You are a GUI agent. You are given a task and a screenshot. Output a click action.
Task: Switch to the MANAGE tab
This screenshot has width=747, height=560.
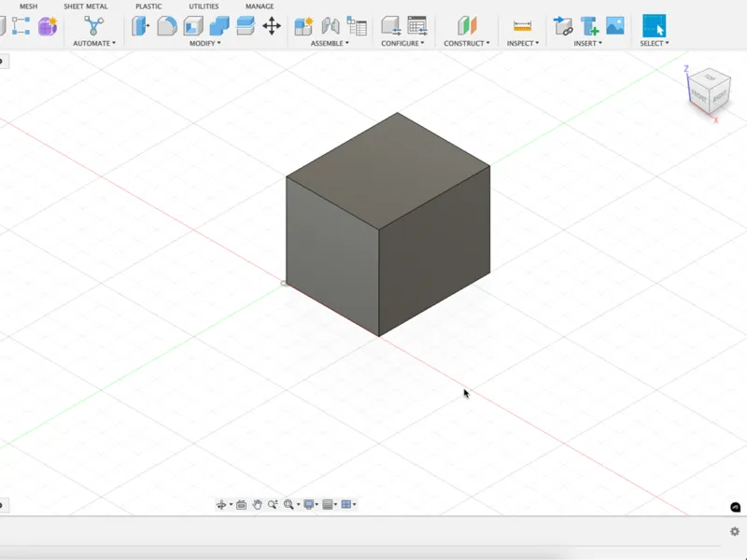pyautogui.click(x=260, y=7)
